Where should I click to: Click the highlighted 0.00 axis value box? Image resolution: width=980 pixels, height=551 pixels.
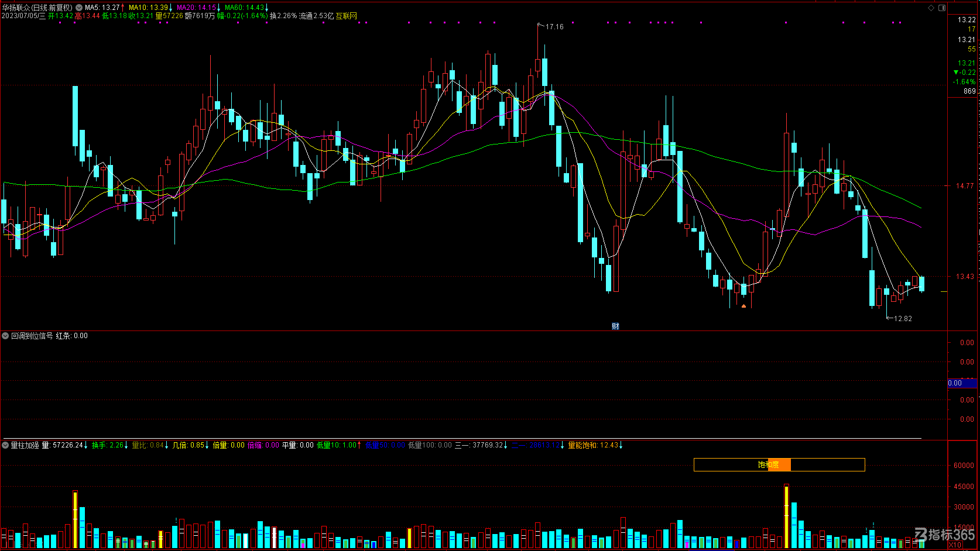pyautogui.click(x=962, y=383)
